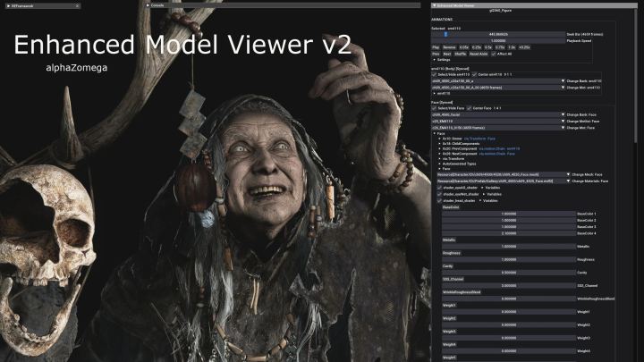Toggle Center Face checkbox

(x=469, y=108)
